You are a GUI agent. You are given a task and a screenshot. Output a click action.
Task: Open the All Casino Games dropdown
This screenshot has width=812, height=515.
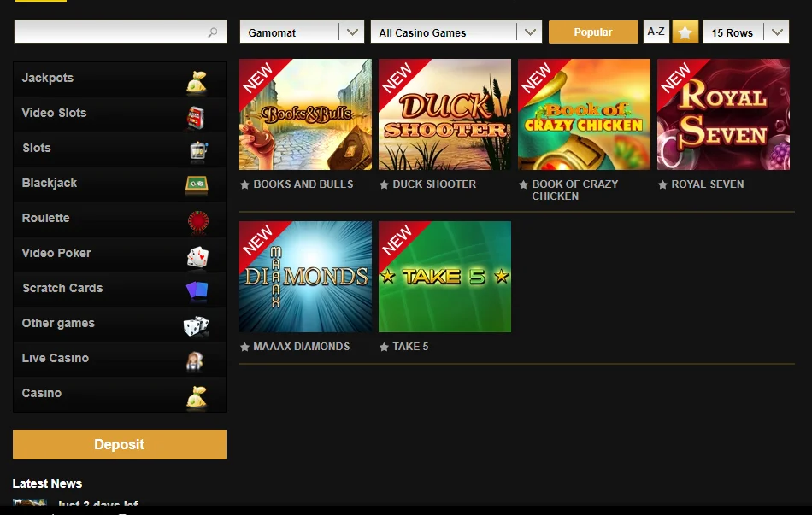456,32
